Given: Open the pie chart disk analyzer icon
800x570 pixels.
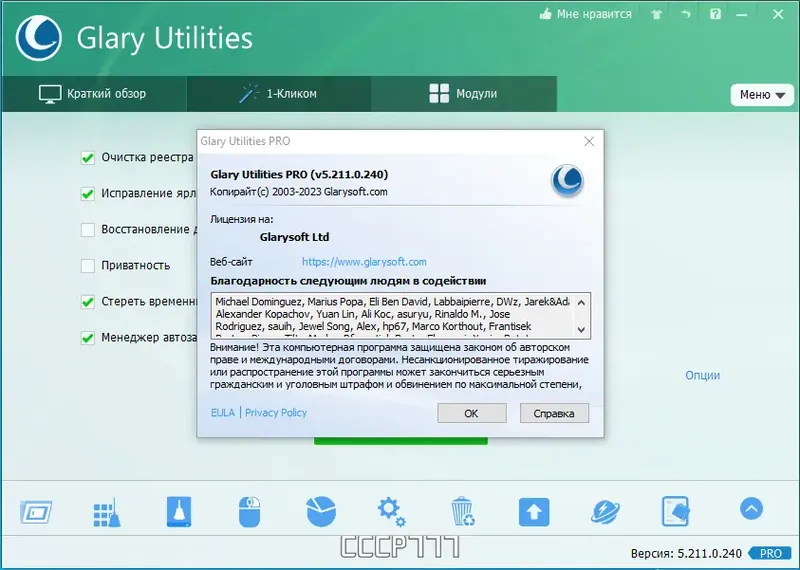Looking at the screenshot, I should (321, 511).
